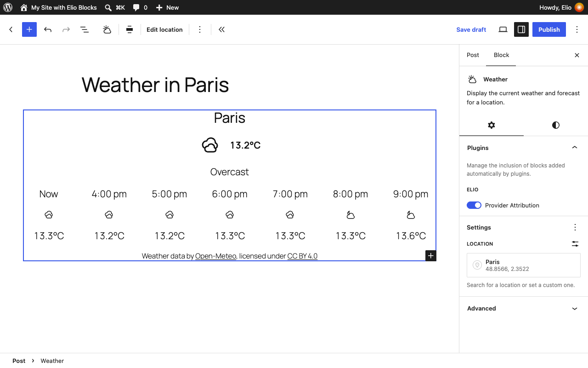Undo the last change

[48, 29]
